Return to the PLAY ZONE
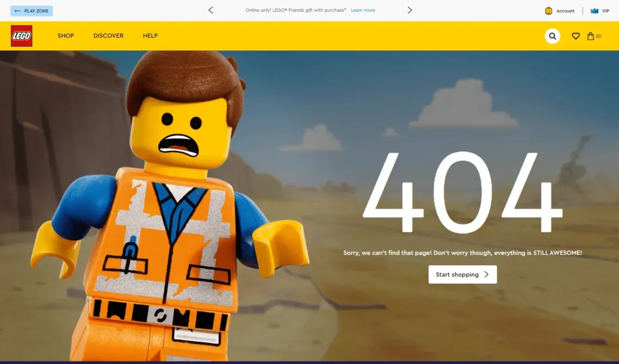 31,10
